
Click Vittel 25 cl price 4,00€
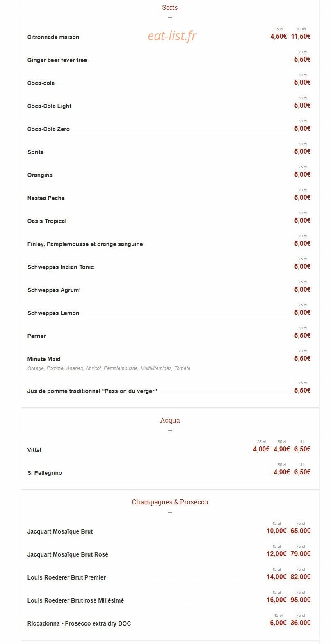tap(261, 449)
